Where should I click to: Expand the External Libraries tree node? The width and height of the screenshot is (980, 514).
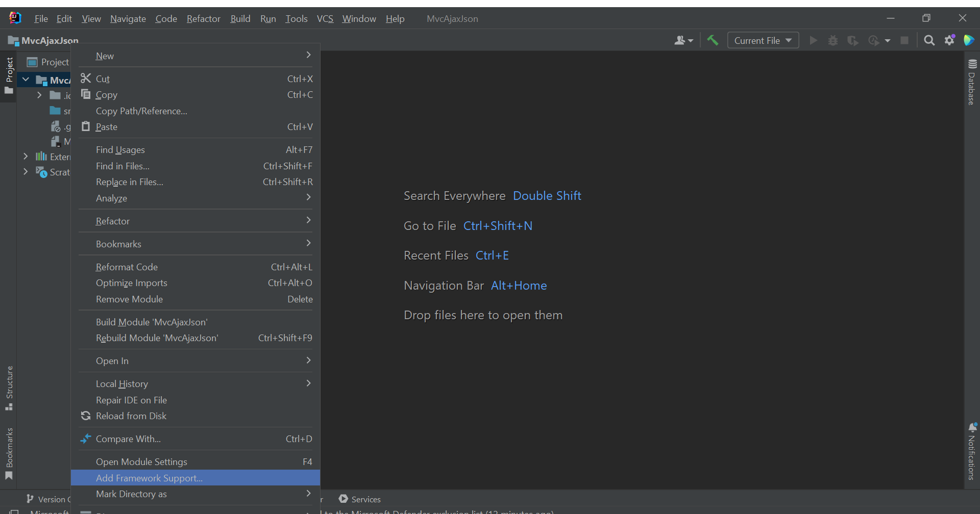point(26,157)
